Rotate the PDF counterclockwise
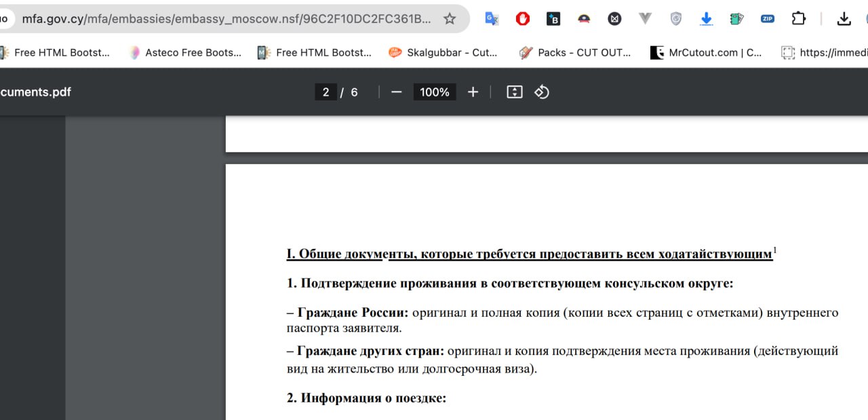 tap(541, 92)
